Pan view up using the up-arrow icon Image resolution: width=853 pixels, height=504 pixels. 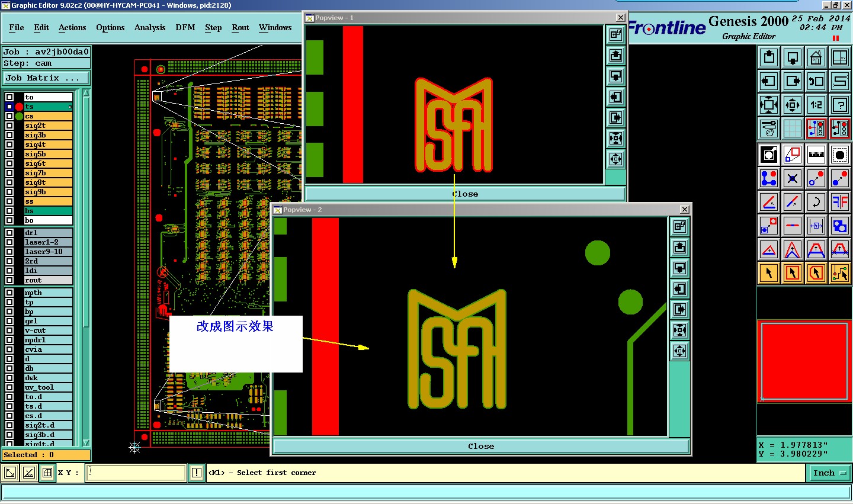[769, 57]
